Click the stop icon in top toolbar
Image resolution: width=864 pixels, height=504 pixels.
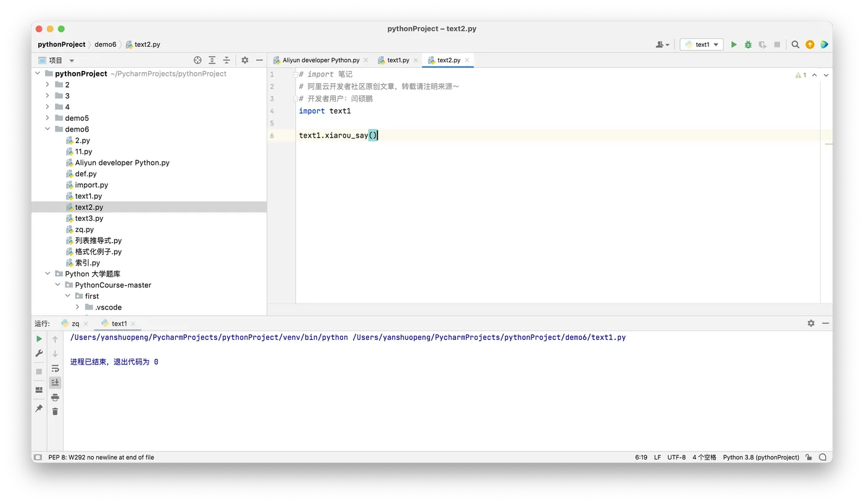[777, 44]
